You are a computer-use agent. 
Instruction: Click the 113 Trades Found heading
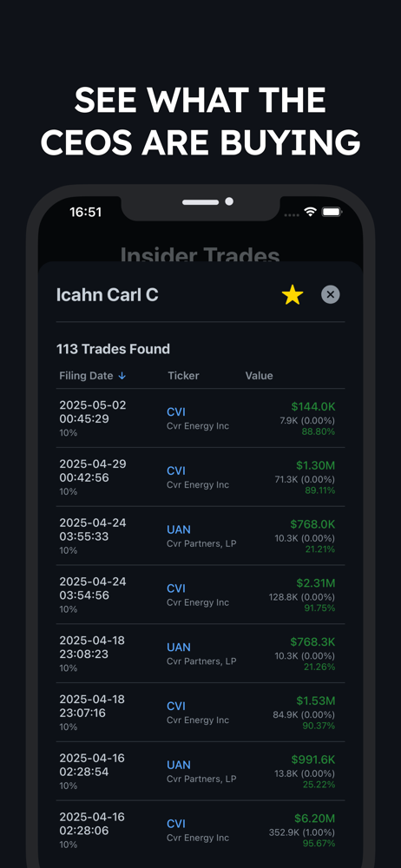click(113, 349)
